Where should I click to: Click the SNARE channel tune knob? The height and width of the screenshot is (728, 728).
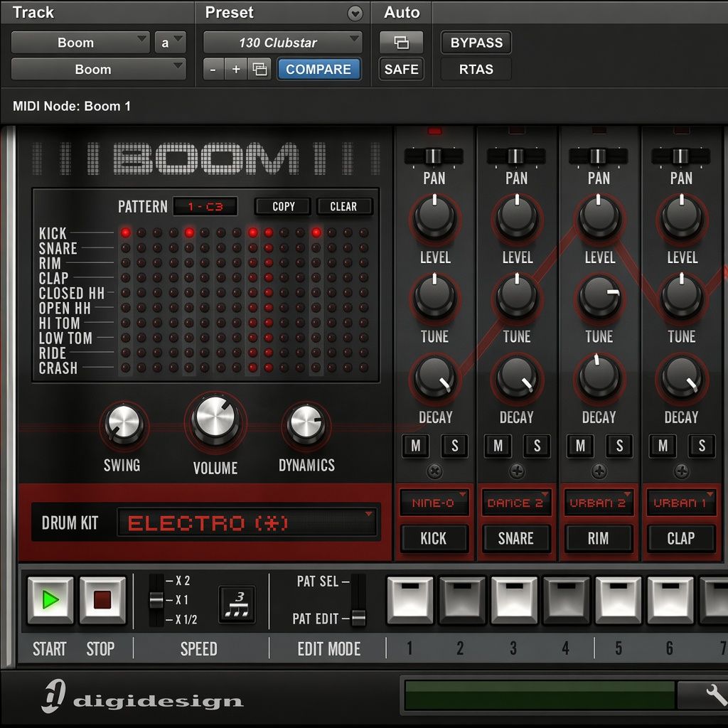click(517, 296)
